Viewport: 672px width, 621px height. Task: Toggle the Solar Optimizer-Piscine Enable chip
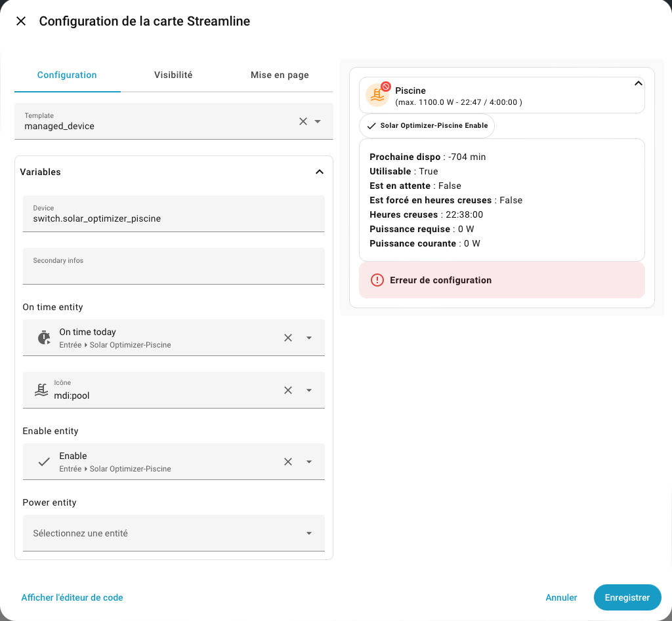[427, 125]
